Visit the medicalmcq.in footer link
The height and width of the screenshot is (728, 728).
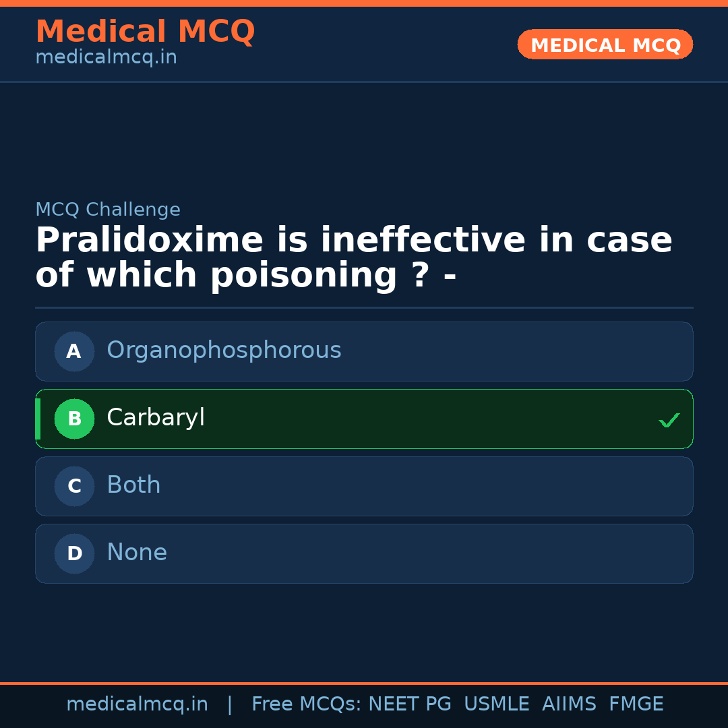pos(137,704)
